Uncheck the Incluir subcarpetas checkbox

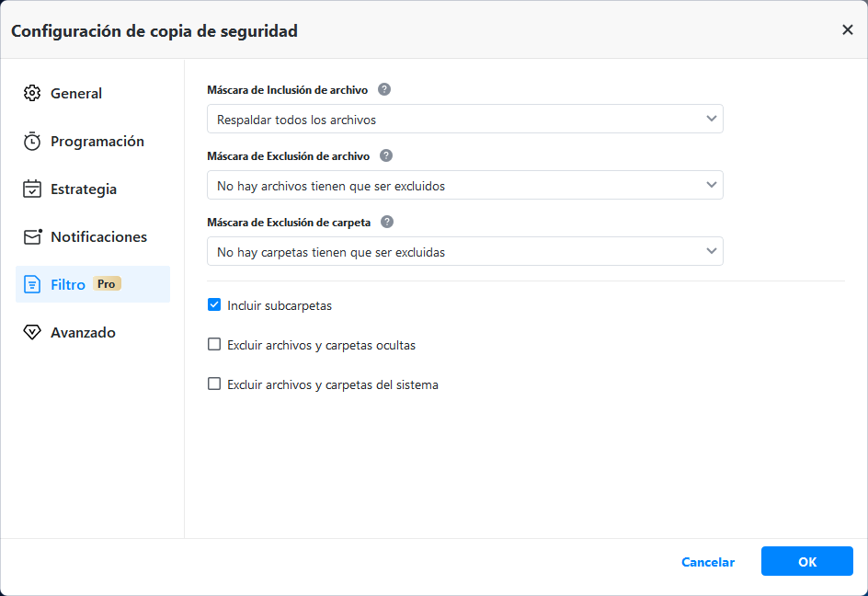214,305
